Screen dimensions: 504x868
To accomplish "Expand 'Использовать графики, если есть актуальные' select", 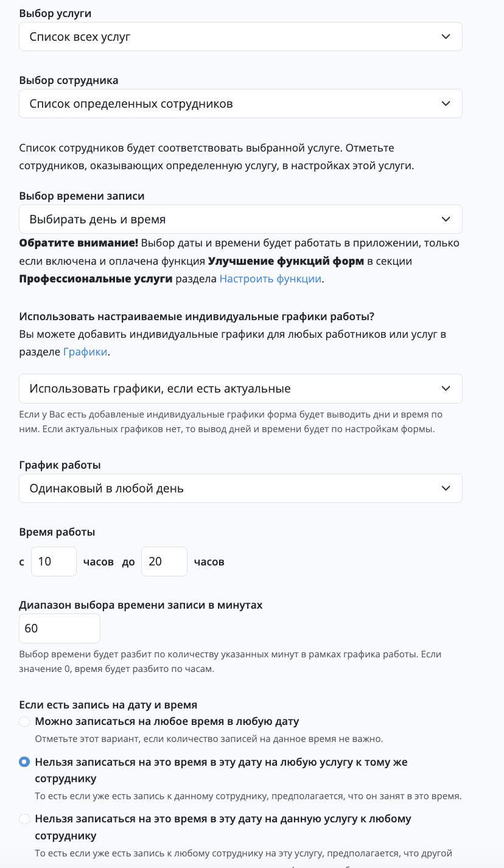I will [x=240, y=388].
